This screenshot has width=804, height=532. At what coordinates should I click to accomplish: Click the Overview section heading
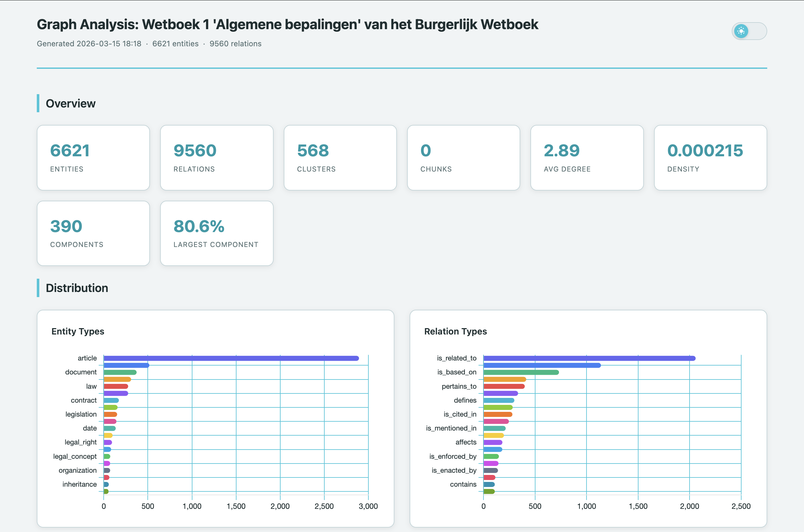71,103
